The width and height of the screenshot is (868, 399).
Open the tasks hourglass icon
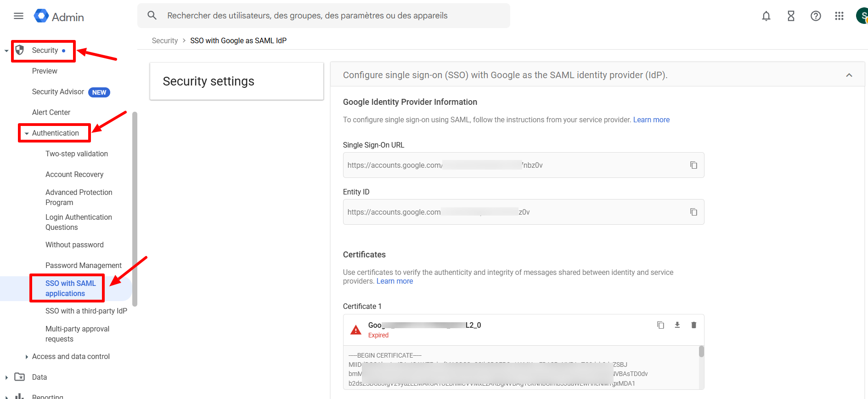(x=791, y=16)
